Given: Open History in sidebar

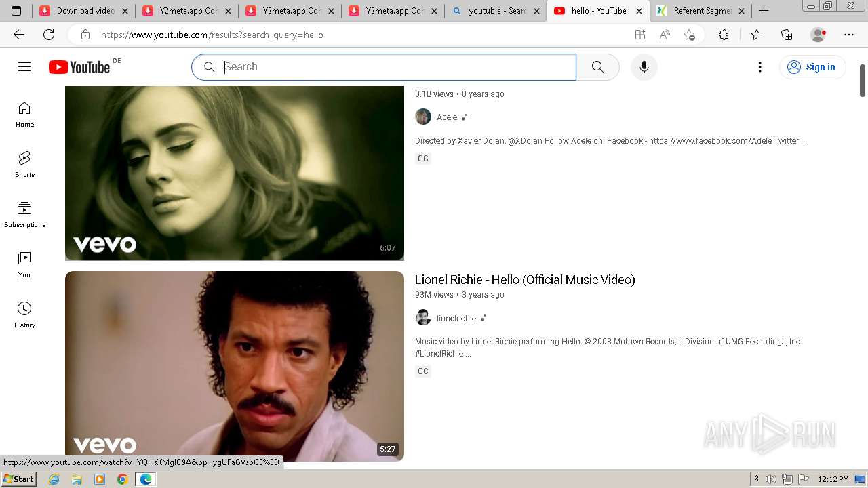Looking at the screenshot, I should click(x=24, y=316).
